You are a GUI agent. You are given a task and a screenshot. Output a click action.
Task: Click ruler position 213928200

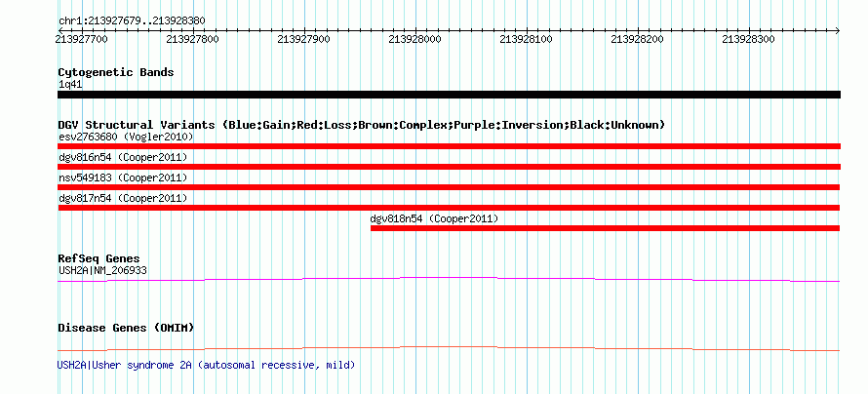click(x=638, y=39)
